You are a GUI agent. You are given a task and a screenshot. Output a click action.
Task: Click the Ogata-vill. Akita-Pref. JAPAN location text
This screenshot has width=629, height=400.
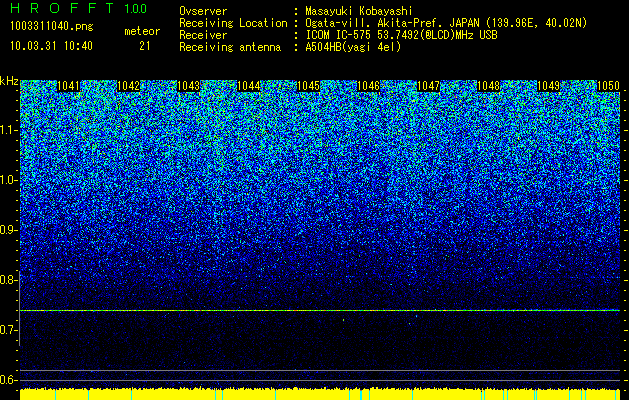[x=446, y=23]
